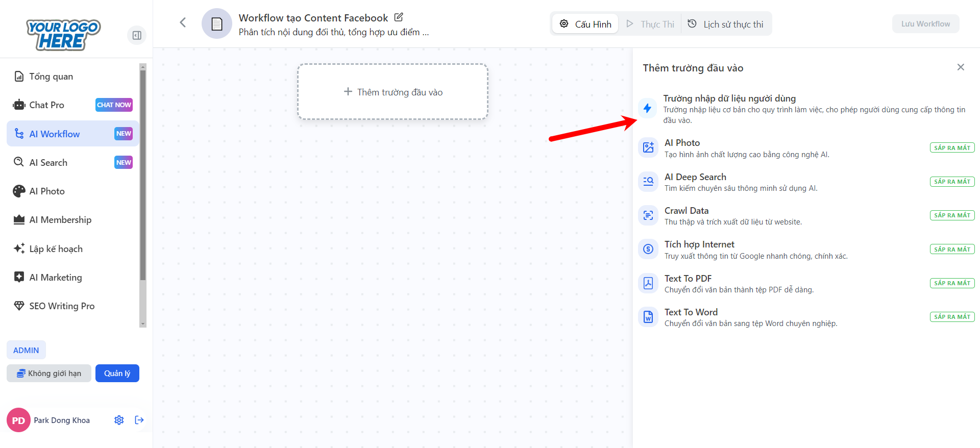Select the Text To PDF icon

648,283
